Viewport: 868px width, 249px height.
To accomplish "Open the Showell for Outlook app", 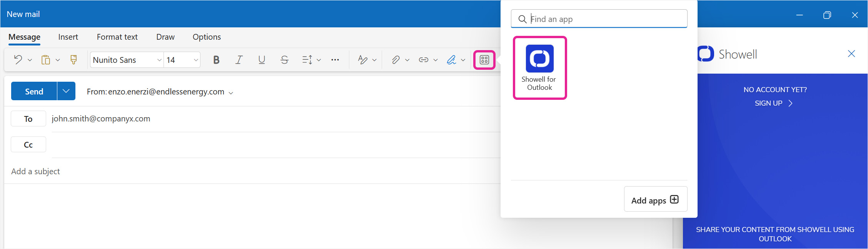I will click(x=539, y=68).
